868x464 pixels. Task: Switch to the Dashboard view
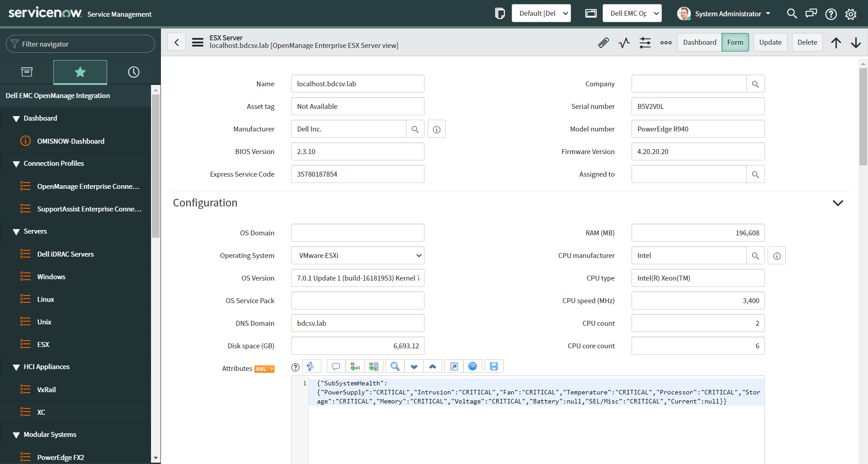(699, 42)
